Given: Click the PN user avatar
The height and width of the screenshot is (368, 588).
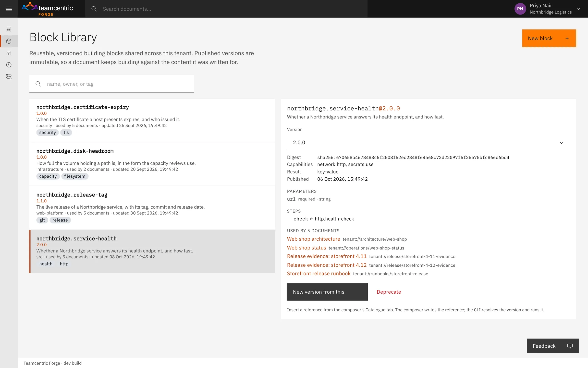Looking at the screenshot, I should coord(520,9).
